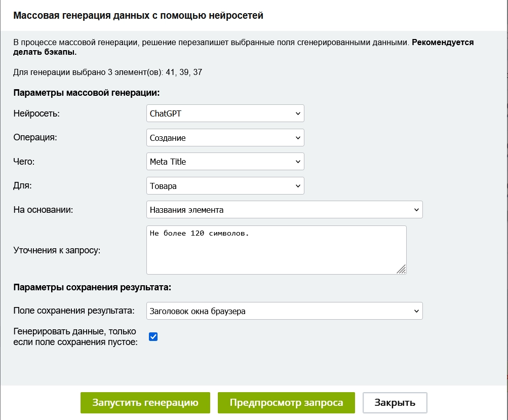Click the dialog title Массовая генерация данных
The image size is (508, 420).
pyautogui.click(x=138, y=16)
